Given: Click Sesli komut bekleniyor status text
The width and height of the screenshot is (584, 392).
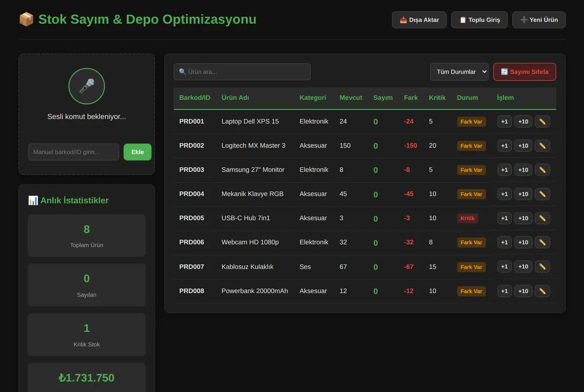Looking at the screenshot, I should click(87, 117).
